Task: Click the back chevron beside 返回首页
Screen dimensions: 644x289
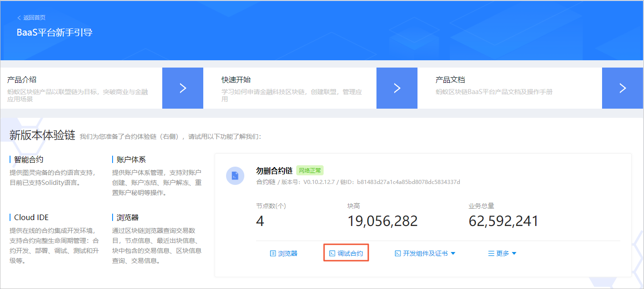Action: click(x=19, y=17)
